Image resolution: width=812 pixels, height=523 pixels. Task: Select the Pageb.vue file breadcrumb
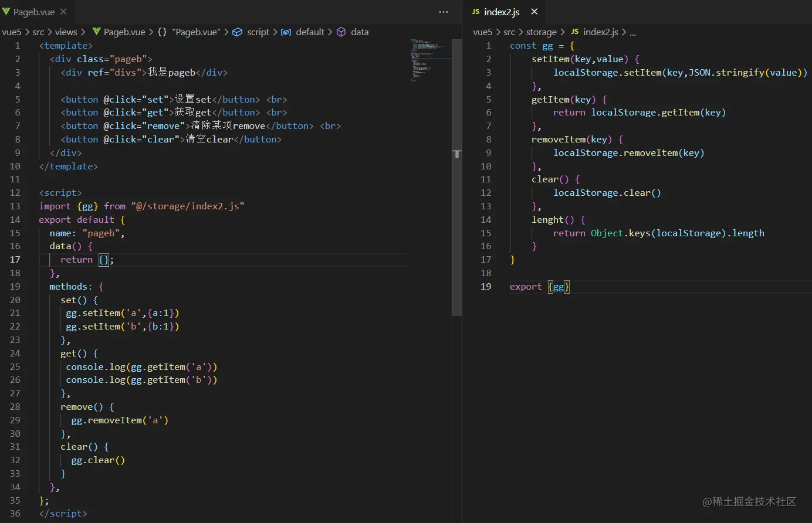point(124,32)
